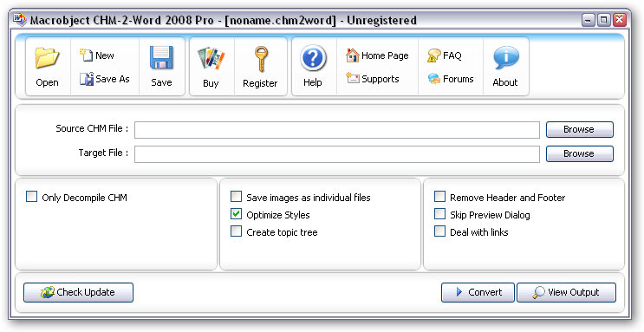Browse for Source CHM File
644x332 pixels.
tap(580, 129)
